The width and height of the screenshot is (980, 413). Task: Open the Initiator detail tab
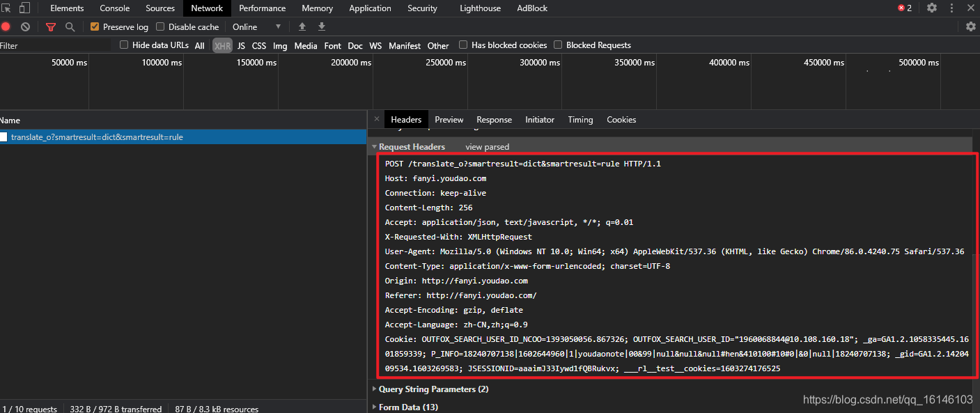540,120
